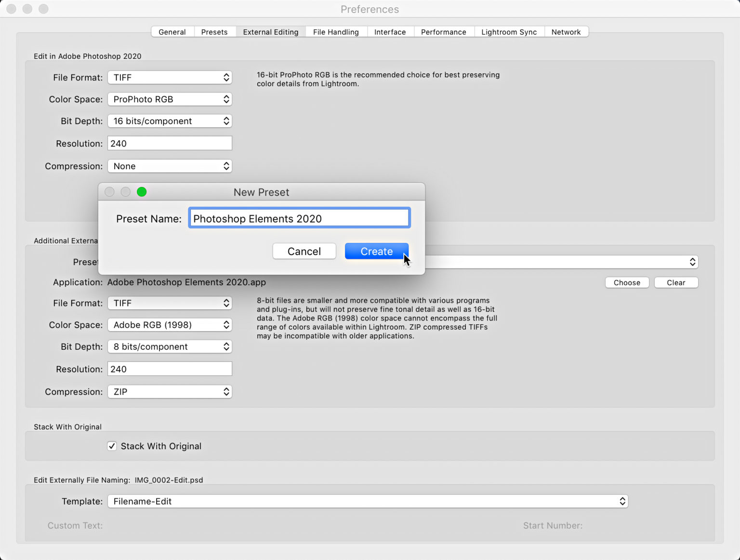
Task: Open the 16 bits/component Bit Depth dropdown
Action: [x=170, y=121]
